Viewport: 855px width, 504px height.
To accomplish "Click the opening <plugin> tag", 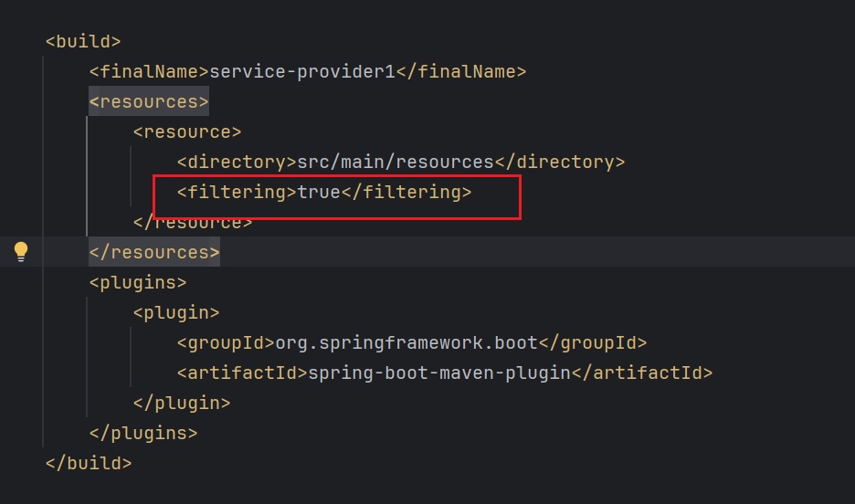I will coord(176,312).
